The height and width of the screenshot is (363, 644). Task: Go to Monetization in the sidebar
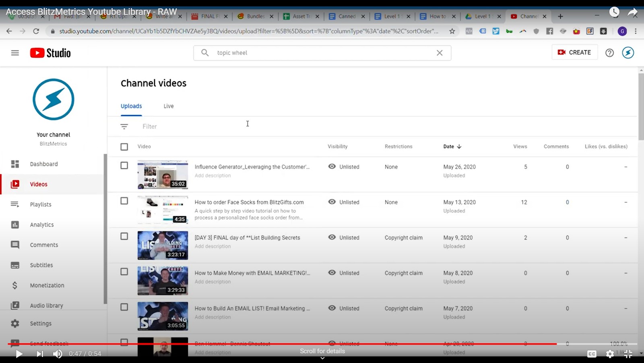(x=47, y=285)
